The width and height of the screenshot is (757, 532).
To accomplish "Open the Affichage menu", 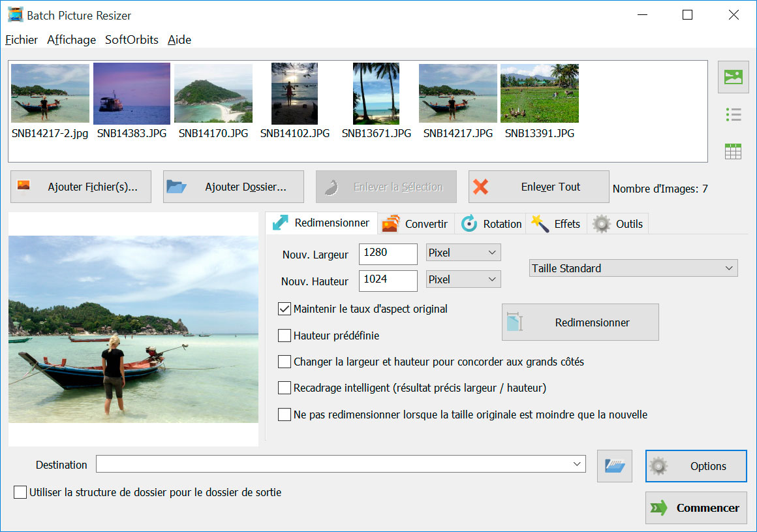I will pos(71,40).
